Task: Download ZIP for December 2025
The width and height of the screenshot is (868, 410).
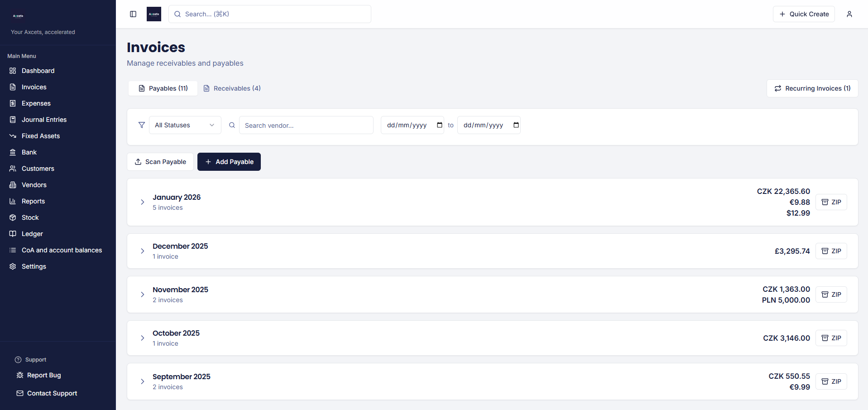Action: click(x=831, y=251)
